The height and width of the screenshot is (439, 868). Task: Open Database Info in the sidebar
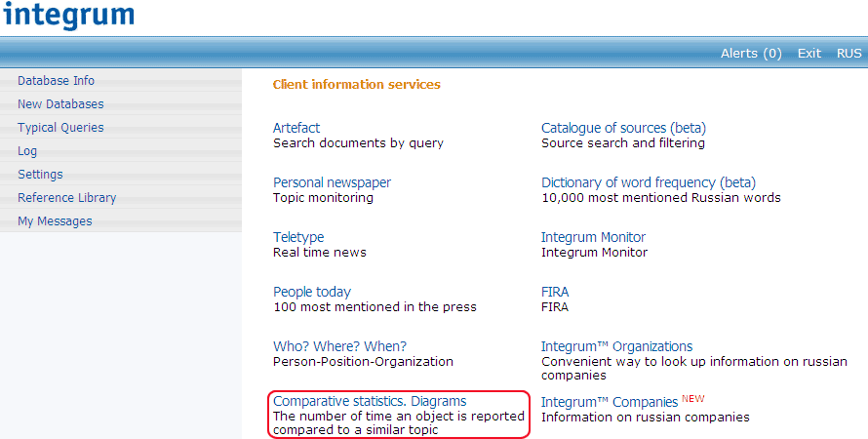tap(56, 81)
